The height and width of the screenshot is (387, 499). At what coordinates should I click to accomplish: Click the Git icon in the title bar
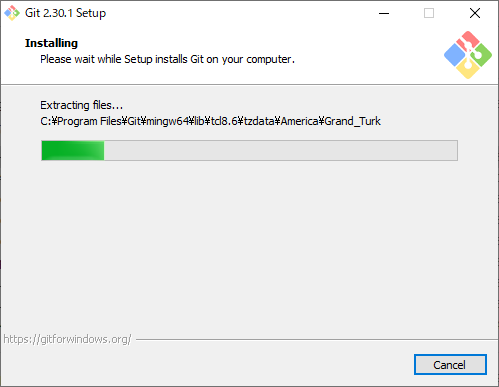pyautogui.click(x=12, y=13)
